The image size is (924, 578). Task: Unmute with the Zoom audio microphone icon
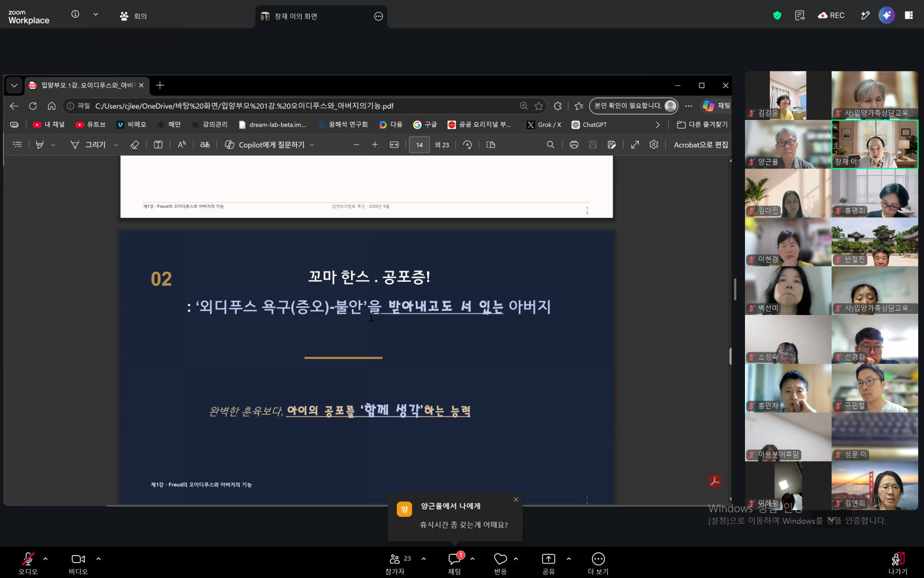(x=28, y=559)
